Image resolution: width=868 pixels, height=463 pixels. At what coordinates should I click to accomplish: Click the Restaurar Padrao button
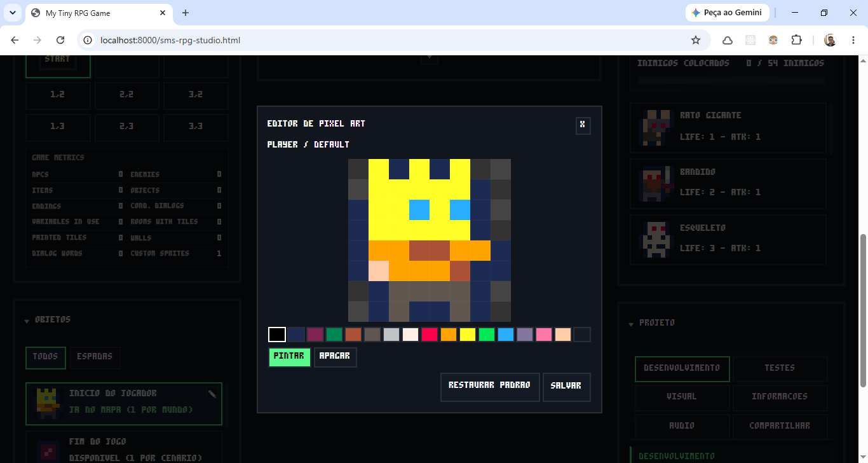[x=489, y=387]
